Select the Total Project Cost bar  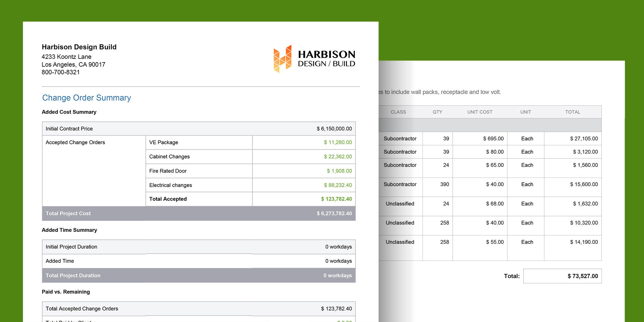(x=198, y=213)
